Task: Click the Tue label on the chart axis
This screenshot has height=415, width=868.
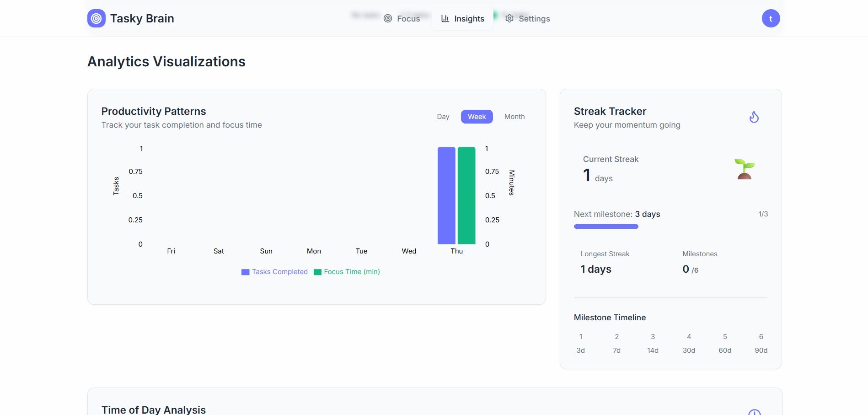Action: click(x=361, y=251)
